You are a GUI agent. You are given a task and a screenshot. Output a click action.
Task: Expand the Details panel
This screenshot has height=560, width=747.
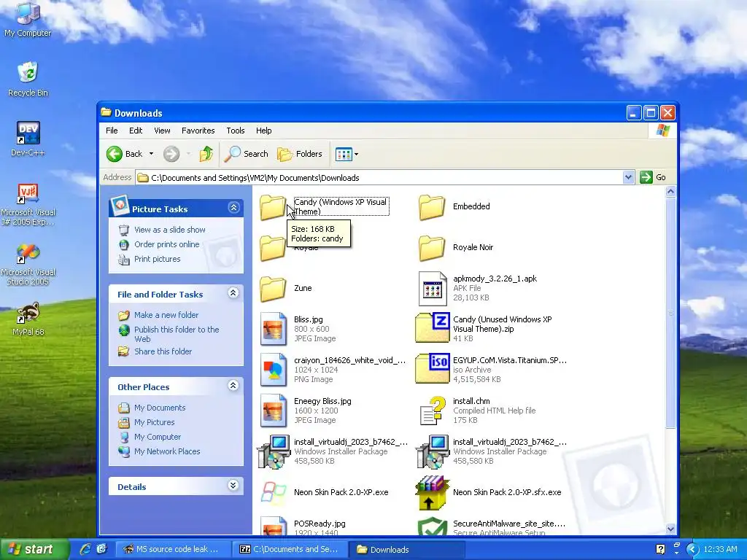coord(233,485)
